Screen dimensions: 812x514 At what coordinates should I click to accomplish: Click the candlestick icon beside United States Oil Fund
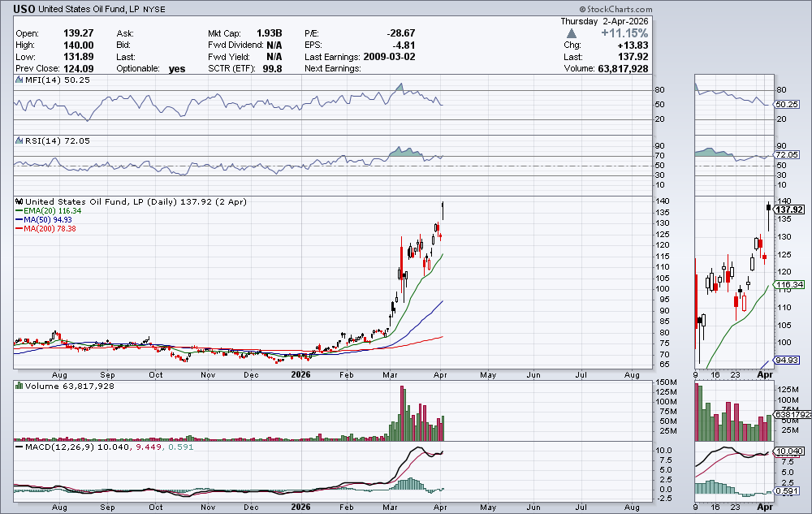[x=19, y=201]
